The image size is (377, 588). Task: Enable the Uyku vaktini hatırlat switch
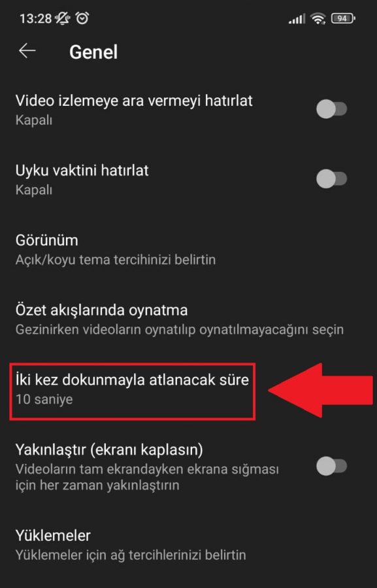point(332,179)
